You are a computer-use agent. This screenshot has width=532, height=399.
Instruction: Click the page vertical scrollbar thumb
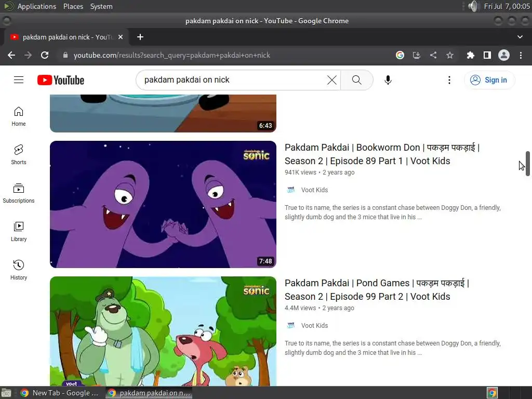pyautogui.click(x=528, y=164)
